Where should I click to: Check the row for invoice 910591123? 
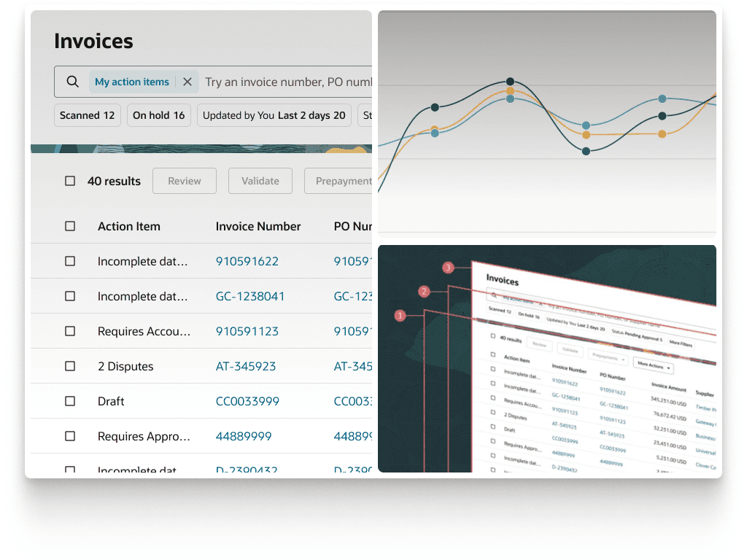tap(70, 331)
